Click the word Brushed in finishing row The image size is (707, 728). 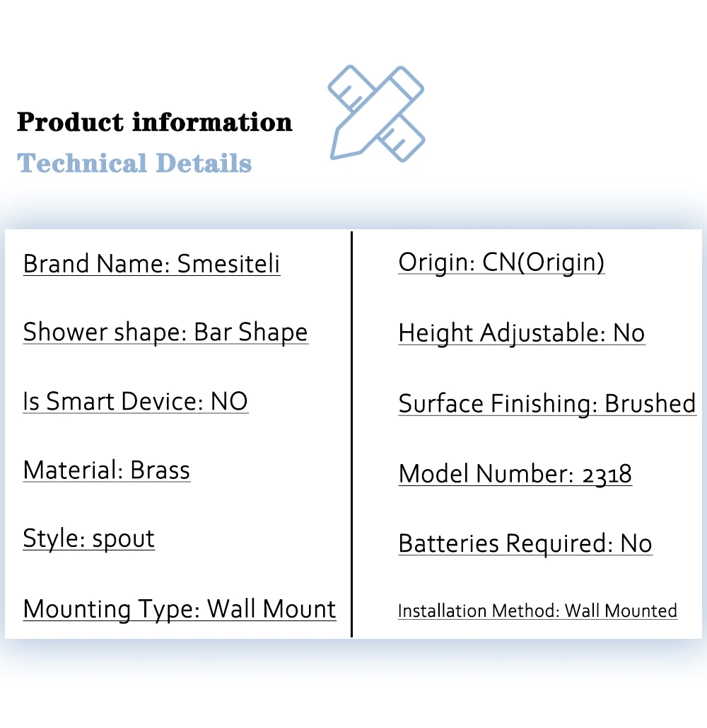pyautogui.click(x=650, y=403)
